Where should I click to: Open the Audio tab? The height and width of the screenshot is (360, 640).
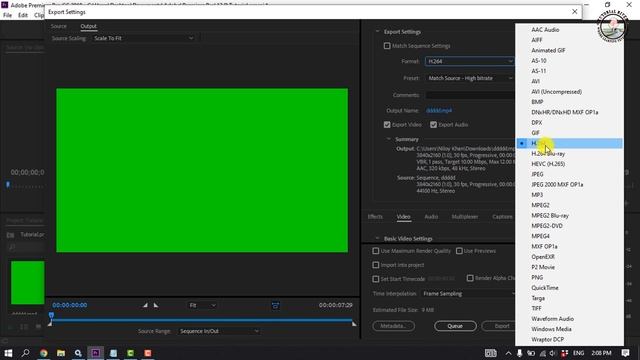click(x=431, y=217)
